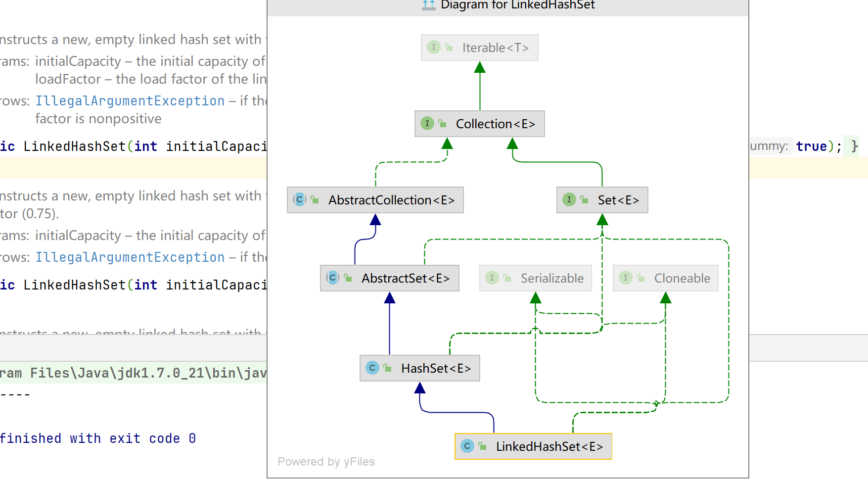Click the public lock icon on Iterable<T>
This screenshot has height=482, width=868.
449,47
